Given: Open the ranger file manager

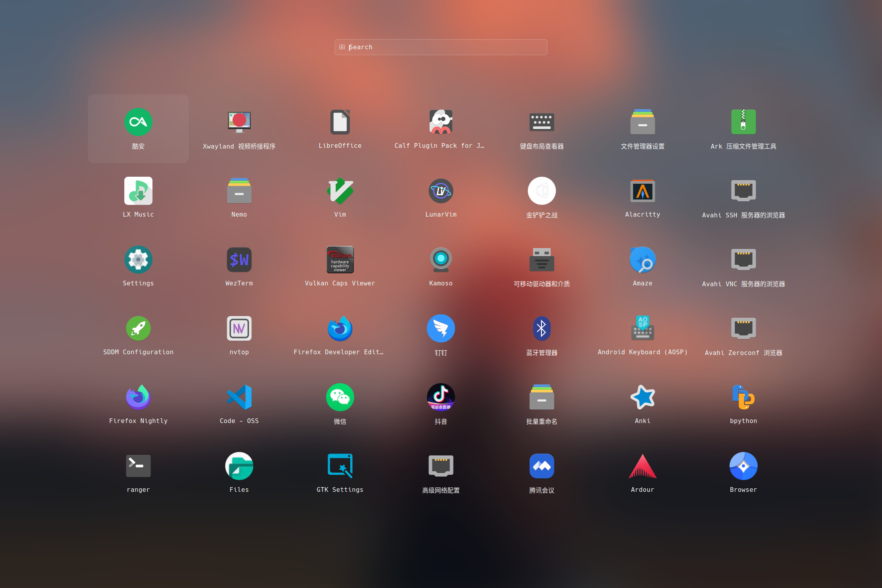Looking at the screenshot, I should [138, 466].
